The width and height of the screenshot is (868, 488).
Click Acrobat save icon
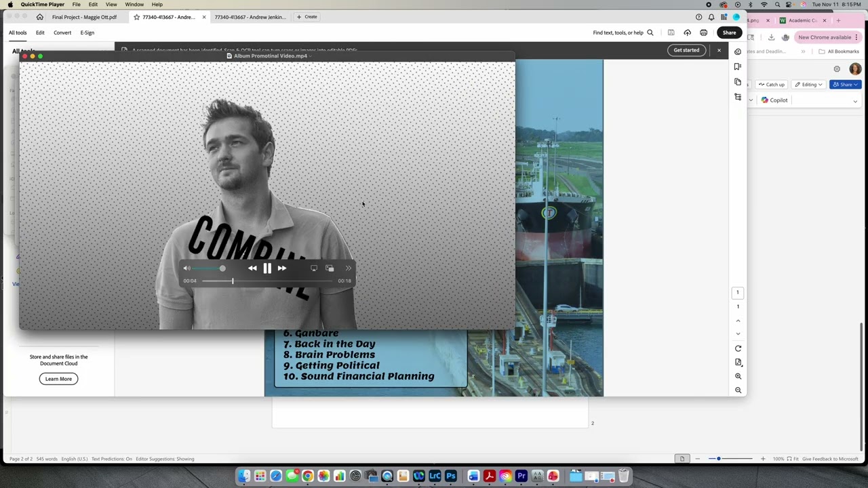(x=671, y=33)
